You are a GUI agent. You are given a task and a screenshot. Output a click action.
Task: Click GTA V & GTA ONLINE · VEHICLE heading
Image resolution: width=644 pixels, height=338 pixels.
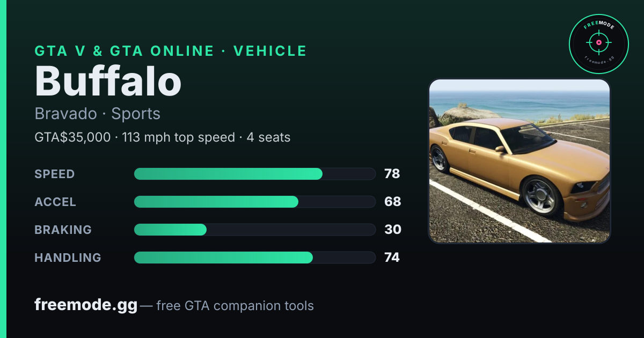point(171,51)
